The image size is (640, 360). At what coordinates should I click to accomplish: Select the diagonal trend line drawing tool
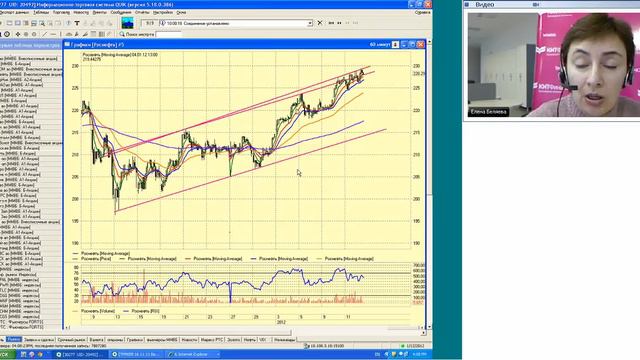pyautogui.click(x=44, y=34)
